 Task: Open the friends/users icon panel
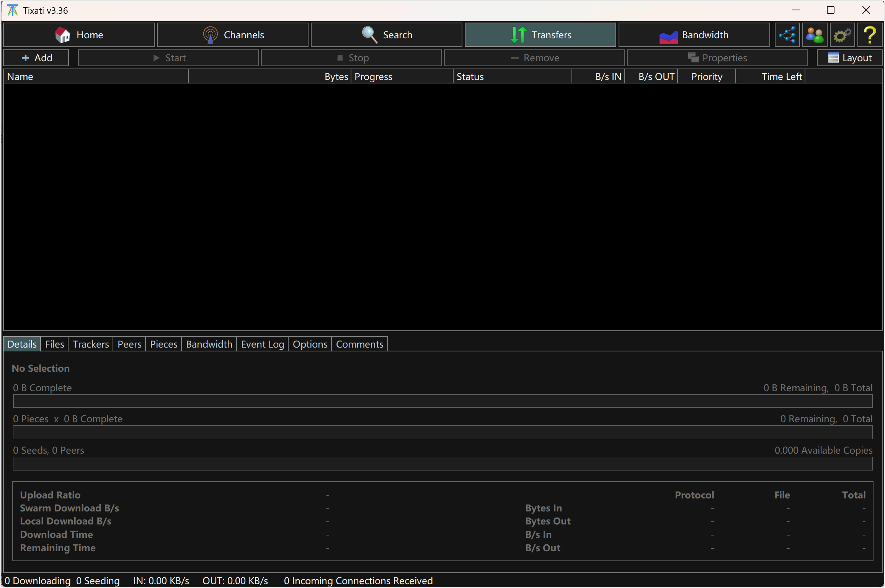click(815, 35)
